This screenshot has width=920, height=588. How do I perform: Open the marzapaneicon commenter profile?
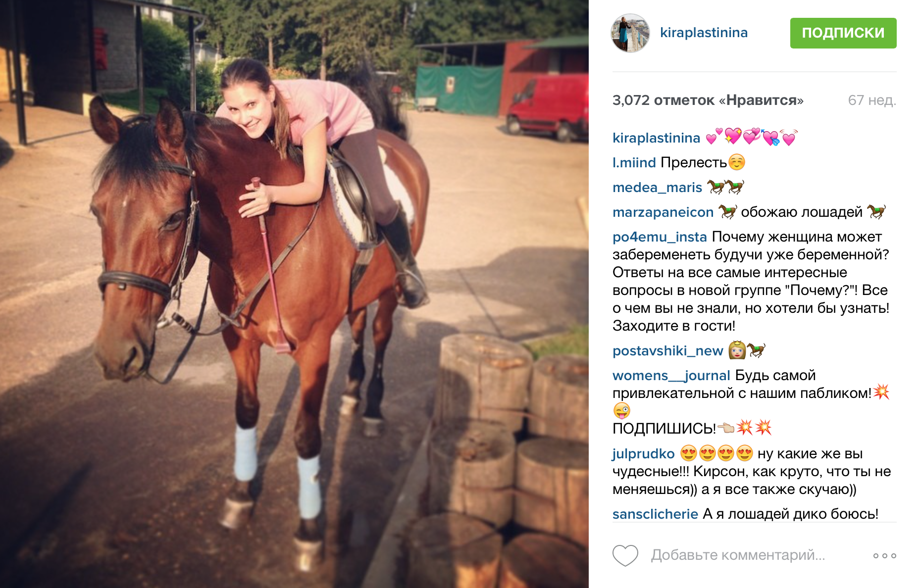tap(663, 212)
